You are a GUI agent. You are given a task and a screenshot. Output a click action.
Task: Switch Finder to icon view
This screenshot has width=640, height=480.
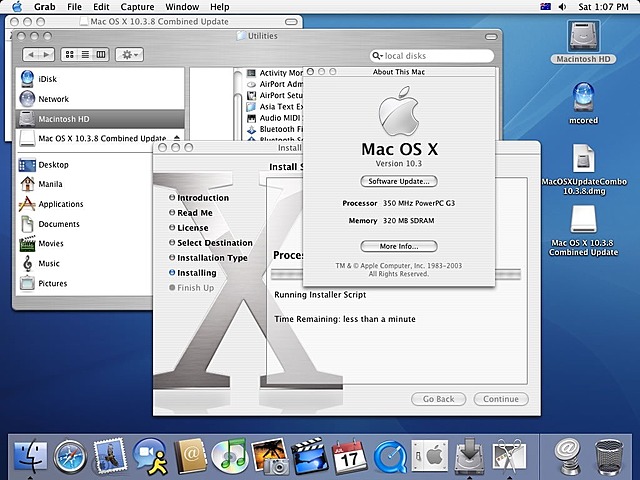click(69, 54)
